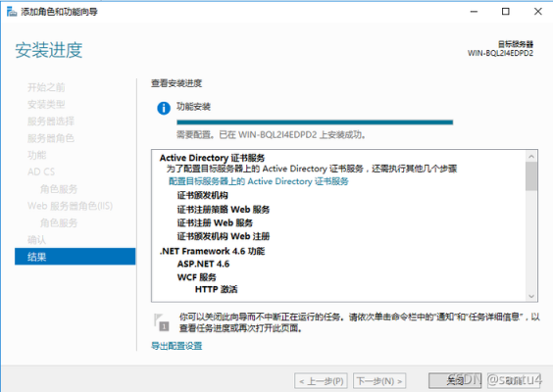Click the scrollbar thumb in the results list
Viewport: 553px width, 392px height.
(531, 175)
